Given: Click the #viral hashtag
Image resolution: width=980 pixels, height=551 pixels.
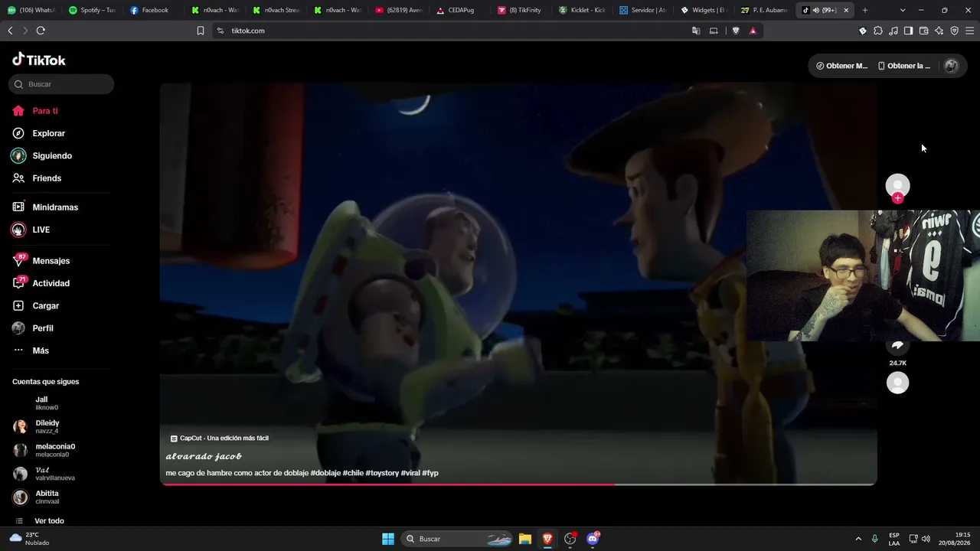Looking at the screenshot, I should click(410, 473).
